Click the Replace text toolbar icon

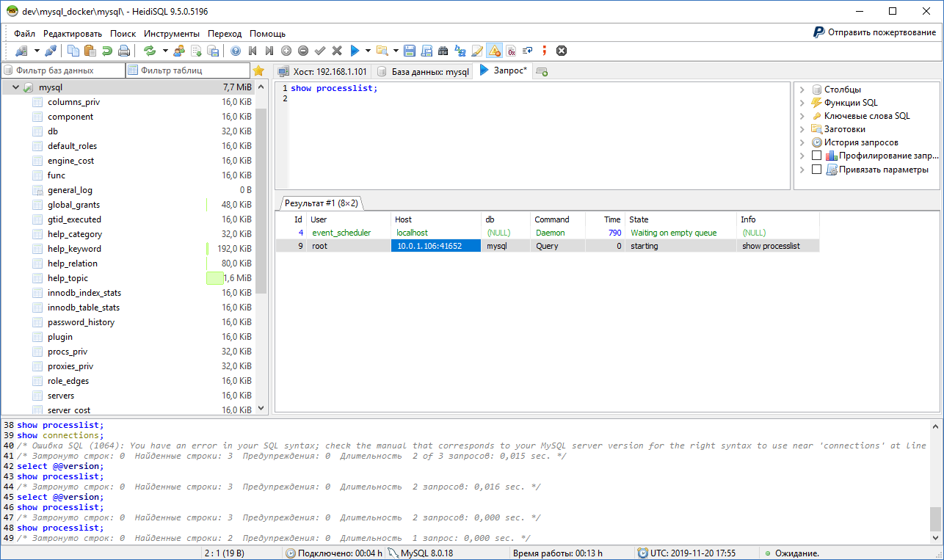point(460,51)
